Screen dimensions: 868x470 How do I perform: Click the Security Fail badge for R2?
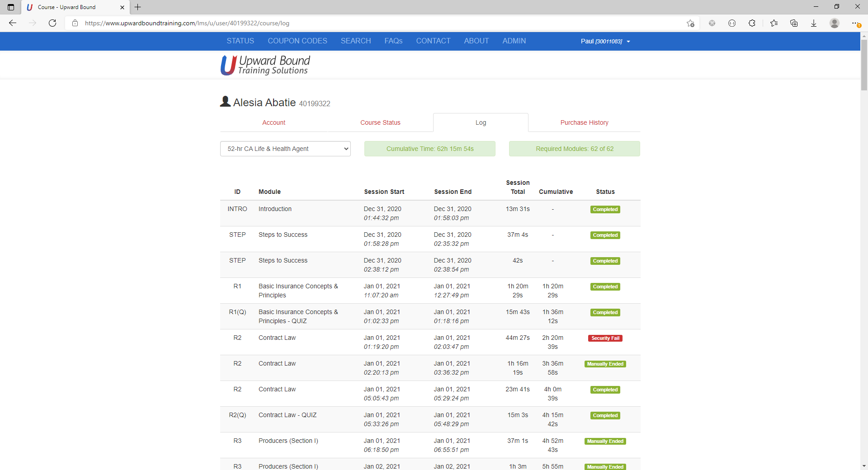click(x=605, y=338)
